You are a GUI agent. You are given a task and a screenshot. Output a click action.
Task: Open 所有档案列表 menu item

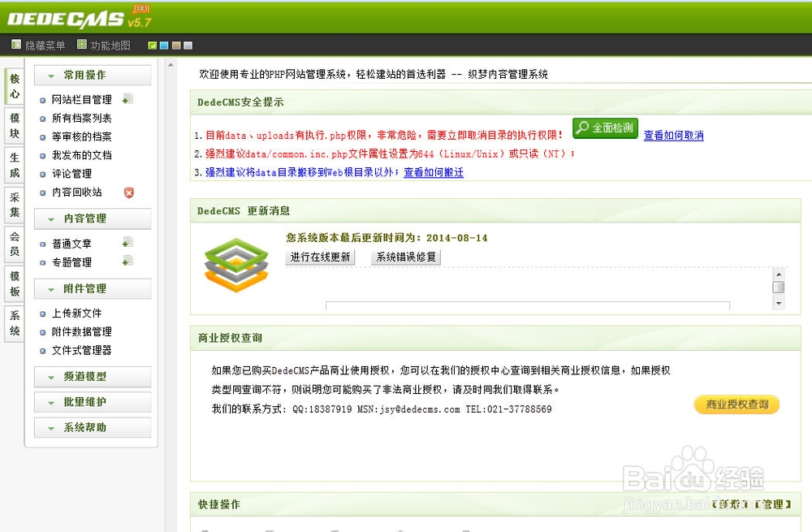coord(82,118)
